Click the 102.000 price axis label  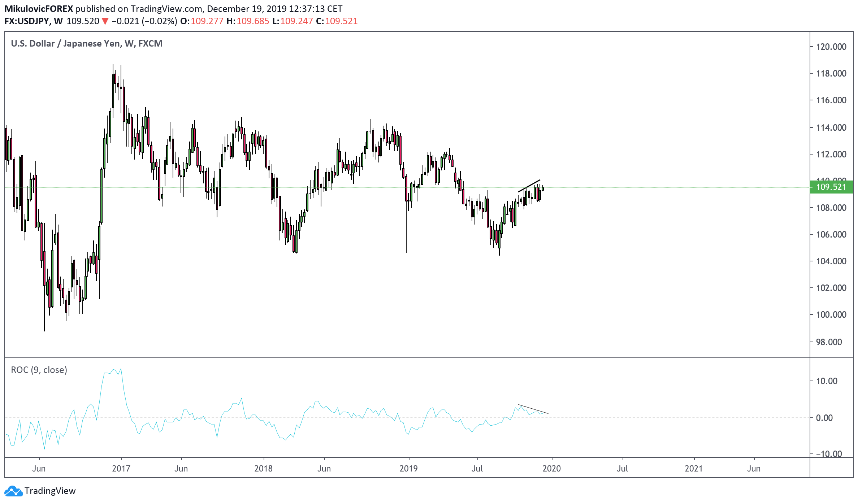click(831, 288)
